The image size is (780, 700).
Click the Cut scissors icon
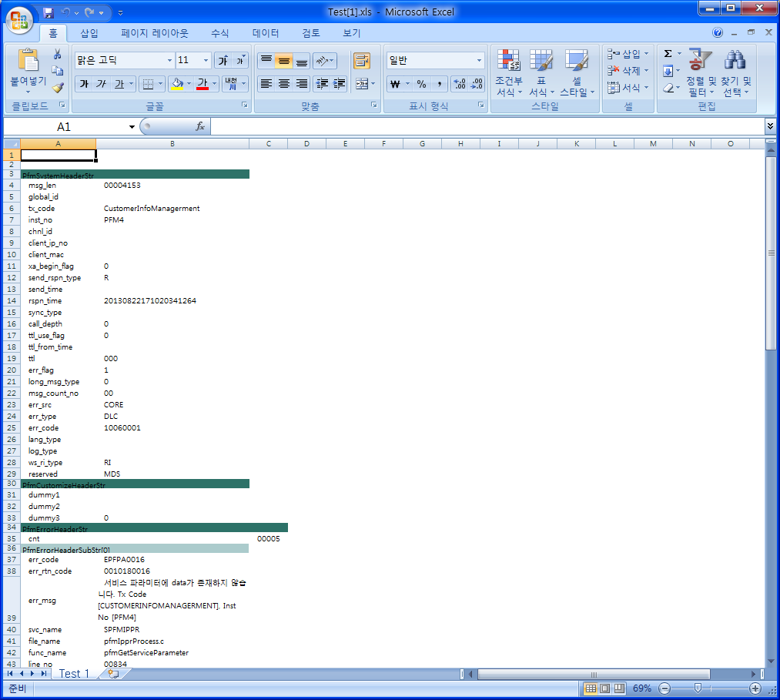(x=58, y=55)
